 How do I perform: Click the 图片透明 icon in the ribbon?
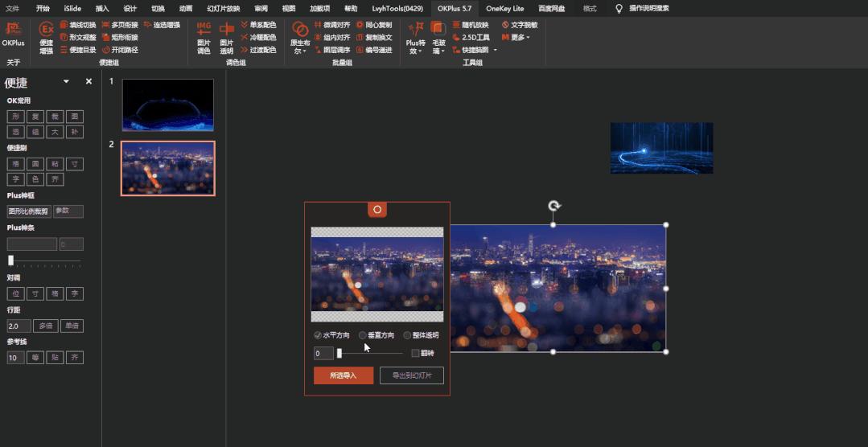pyautogui.click(x=227, y=31)
